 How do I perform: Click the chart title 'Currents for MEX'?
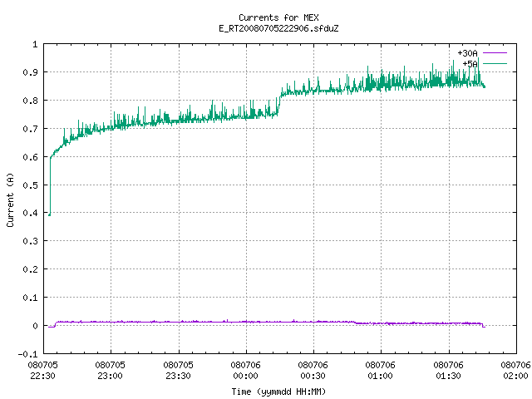coord(278,17)
